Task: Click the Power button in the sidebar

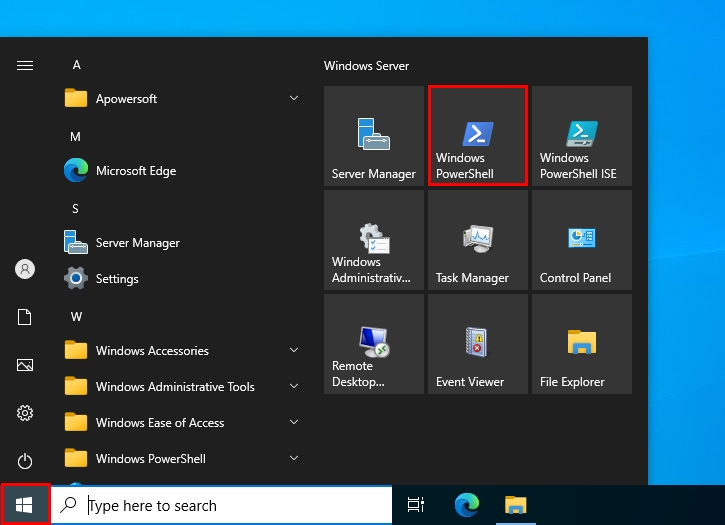Action: pyautogui.click(x=25, y=461)
